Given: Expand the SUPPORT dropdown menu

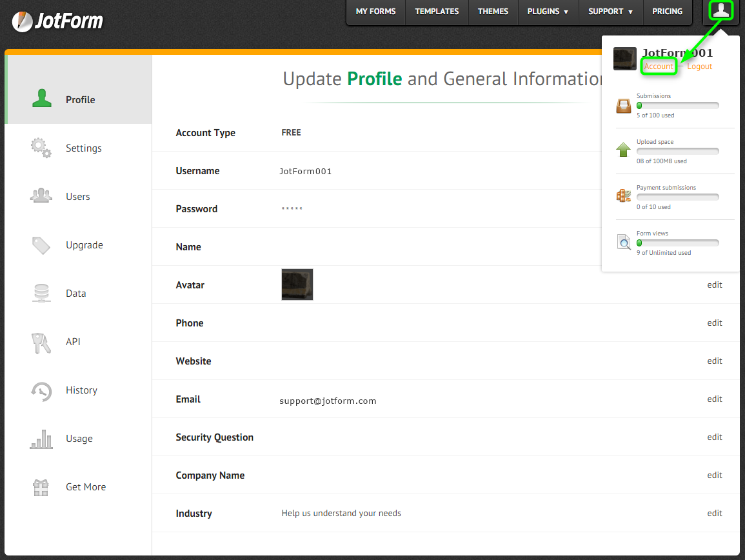Looking at the screenshot, I should point(611,12).
